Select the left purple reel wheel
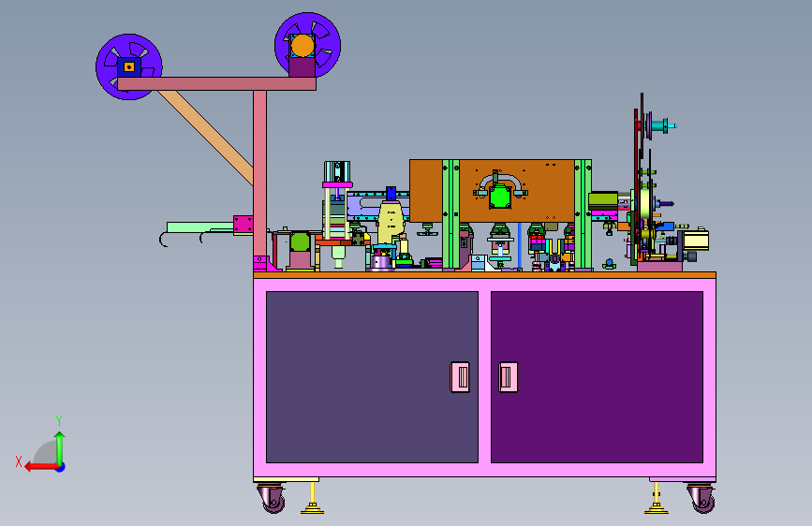This screenshot has width=812, height=526. [129, 66]
